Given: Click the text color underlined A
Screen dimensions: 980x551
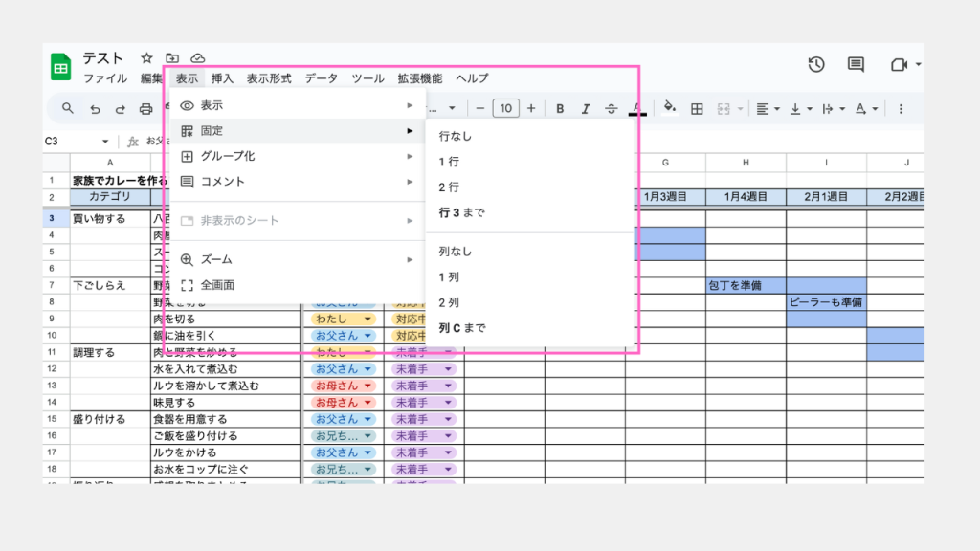Looking at the screenshot, I should 637,108.
